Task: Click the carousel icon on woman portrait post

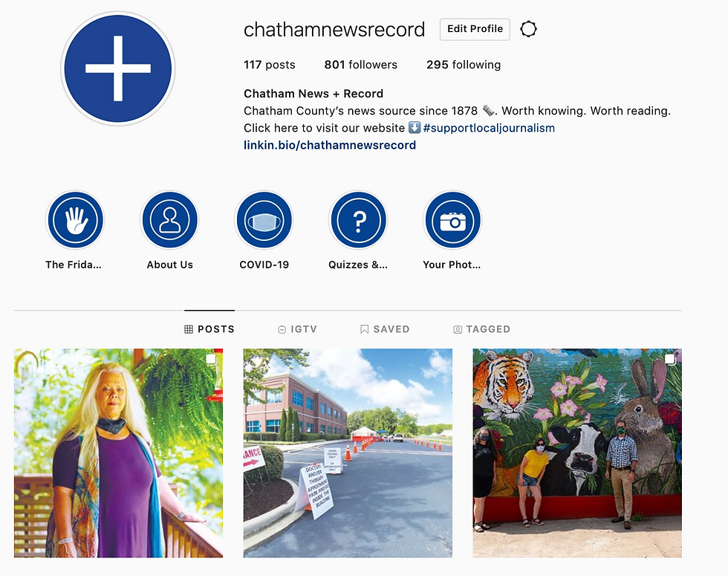Action: pos(211,359)
